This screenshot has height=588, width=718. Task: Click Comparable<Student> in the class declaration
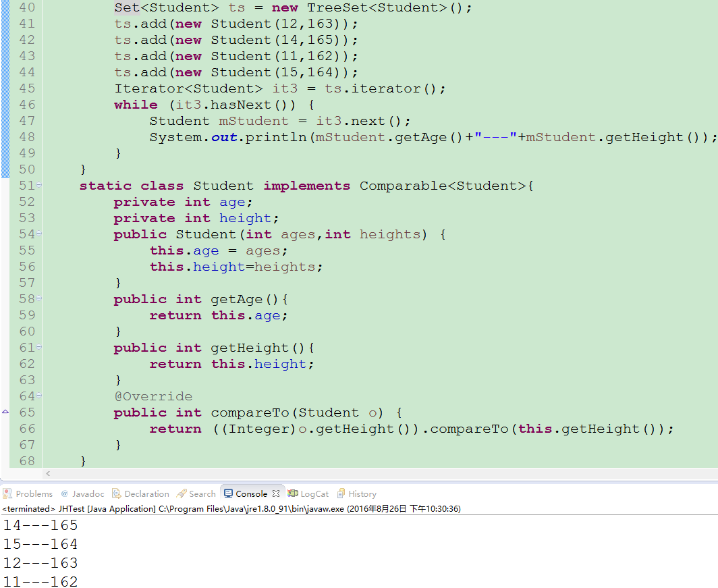[x=443, y=186]
